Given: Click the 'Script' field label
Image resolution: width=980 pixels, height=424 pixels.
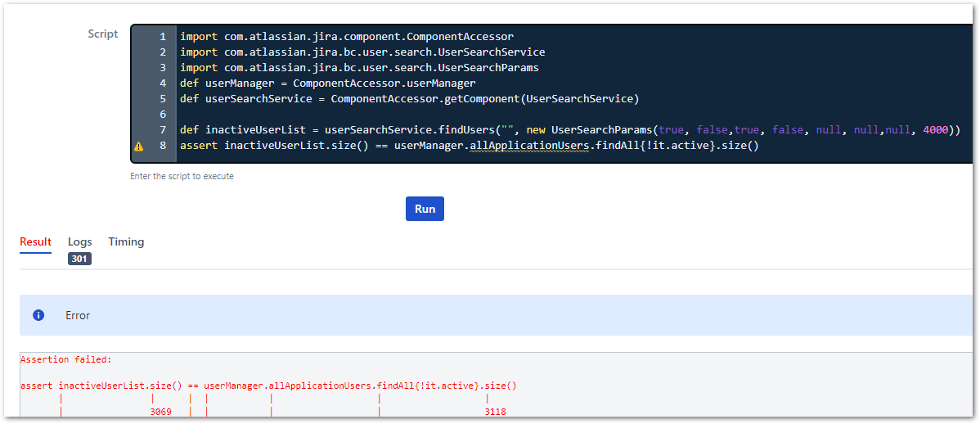Looking at the screenshot, I should click(103, 34).
